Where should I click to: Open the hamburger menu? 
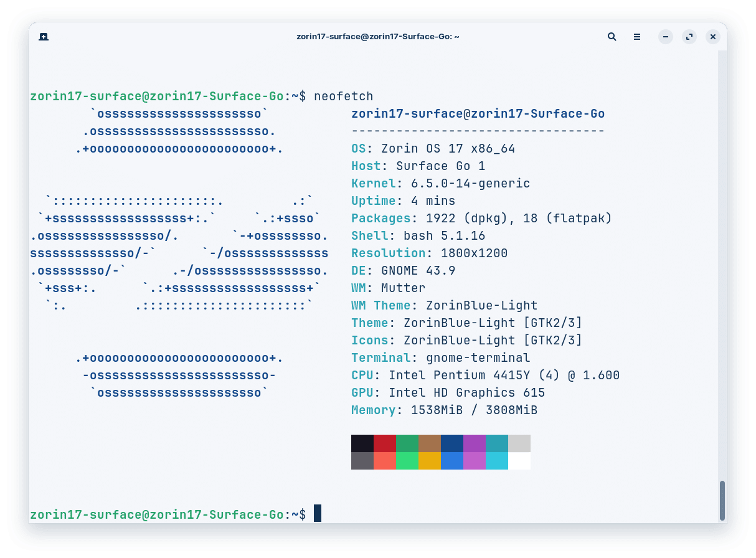pos(637,37)
